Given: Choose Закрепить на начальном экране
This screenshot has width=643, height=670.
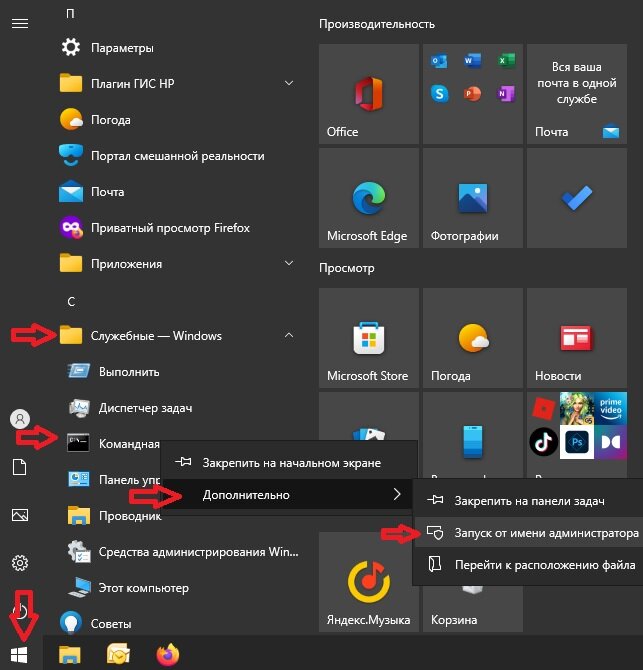Looking at the screenshot, I should coord(289,463).
